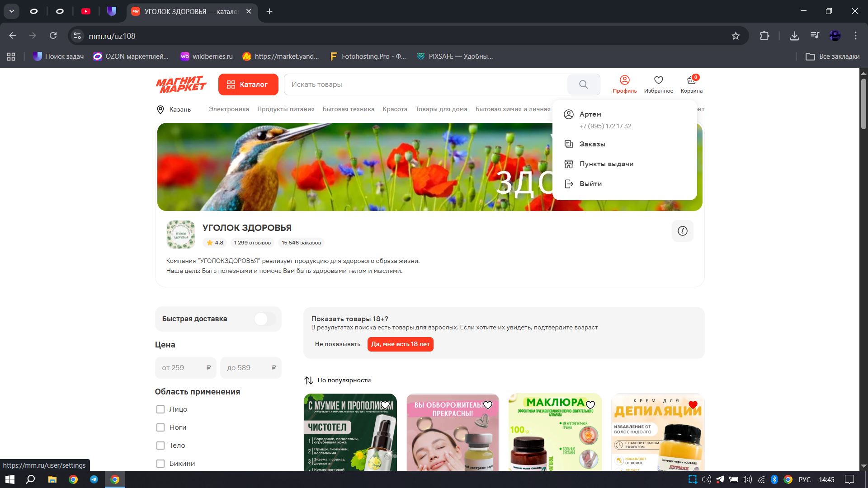Check the Ноги checkbox
The height and width of the screenshot is (488, 868).
[160, 427]
